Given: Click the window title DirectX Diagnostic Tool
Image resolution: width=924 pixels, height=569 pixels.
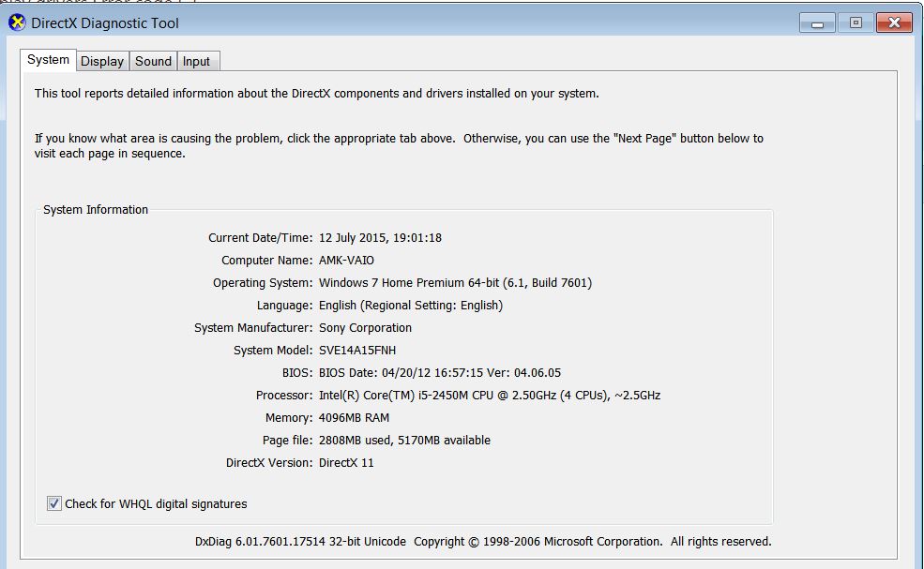Looking at the screenshot, I should pos(105,23).
